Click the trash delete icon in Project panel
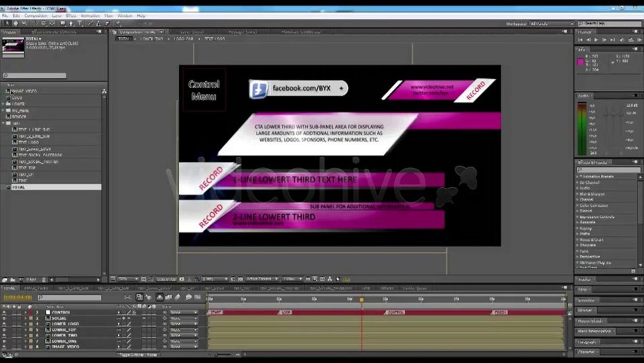Viewport: 644px width, 363px height. pyautogui.click(x=44, y=280)
